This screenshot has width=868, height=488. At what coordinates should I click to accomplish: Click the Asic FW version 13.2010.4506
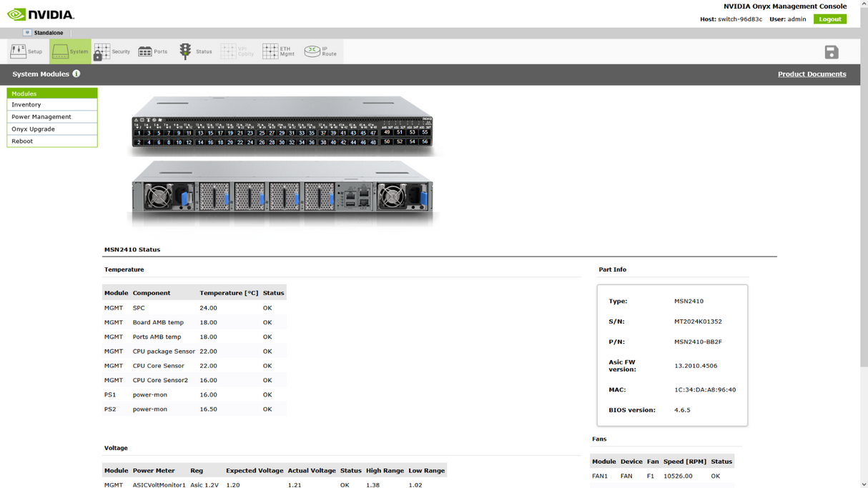pyautogui.click(x=696, y=366)
